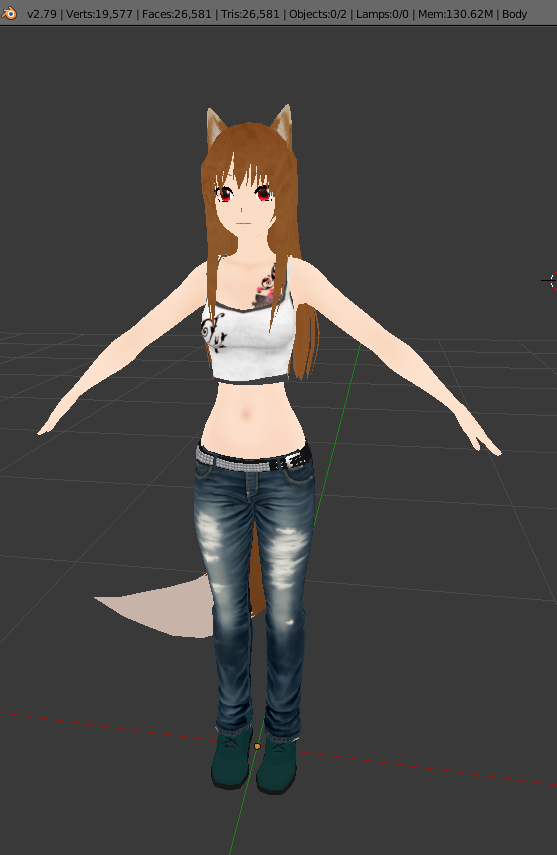Click the Mem:130.62M readout

(456, 14)
